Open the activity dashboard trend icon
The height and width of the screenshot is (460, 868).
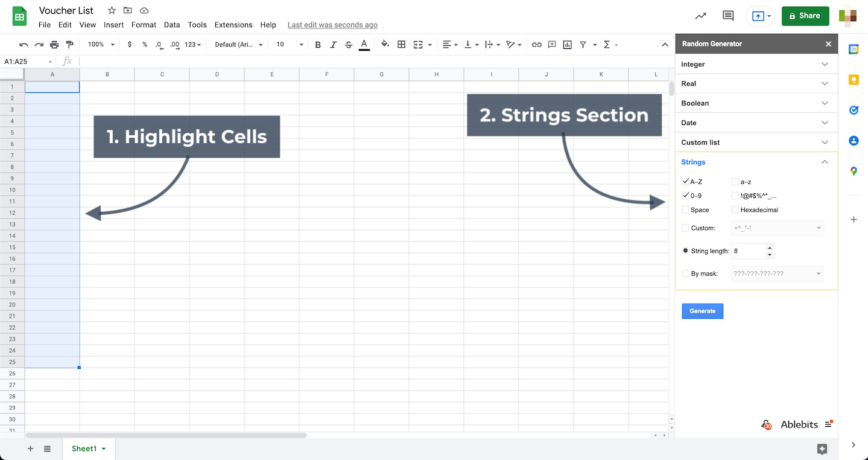[x=700, y=16]
